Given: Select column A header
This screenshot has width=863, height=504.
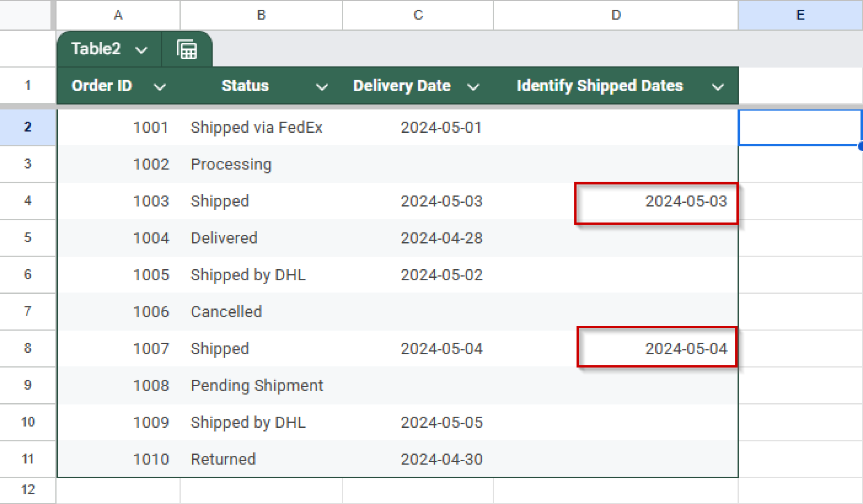Looking at the screenshot, I should 118,15.
